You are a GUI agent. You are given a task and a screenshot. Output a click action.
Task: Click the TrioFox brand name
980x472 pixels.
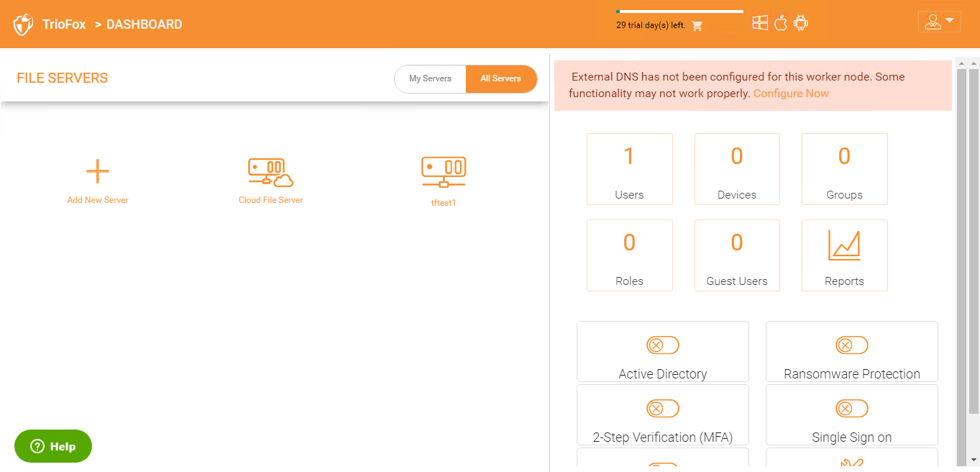pyautogui.click(x=64, y=24)
